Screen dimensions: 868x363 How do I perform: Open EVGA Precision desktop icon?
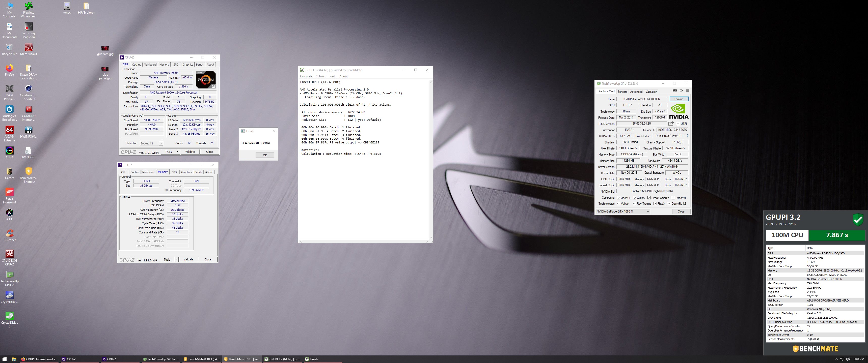point(9,93)
